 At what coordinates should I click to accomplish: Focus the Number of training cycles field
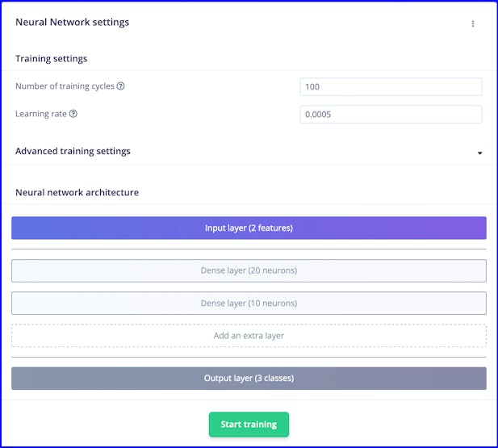click(391, 87)
